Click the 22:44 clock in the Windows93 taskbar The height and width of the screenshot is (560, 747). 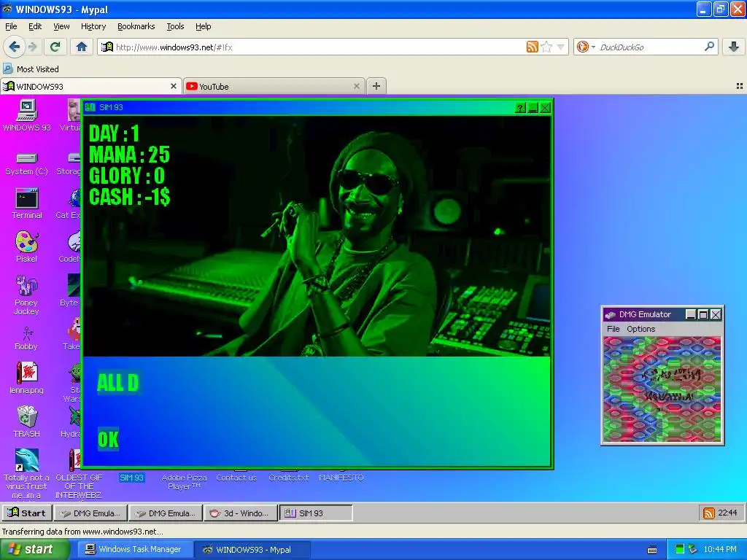727,513
